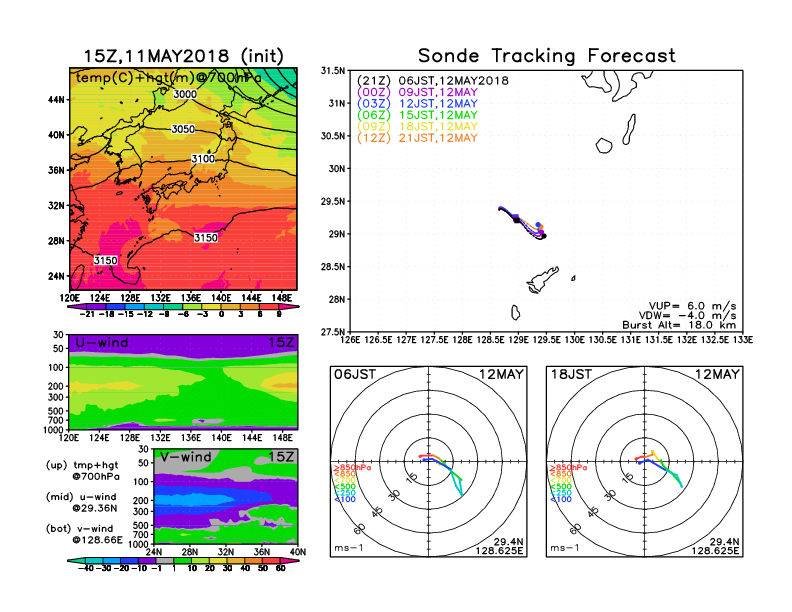Click the "27.5N" latitude axis label

tap(333, 332)
